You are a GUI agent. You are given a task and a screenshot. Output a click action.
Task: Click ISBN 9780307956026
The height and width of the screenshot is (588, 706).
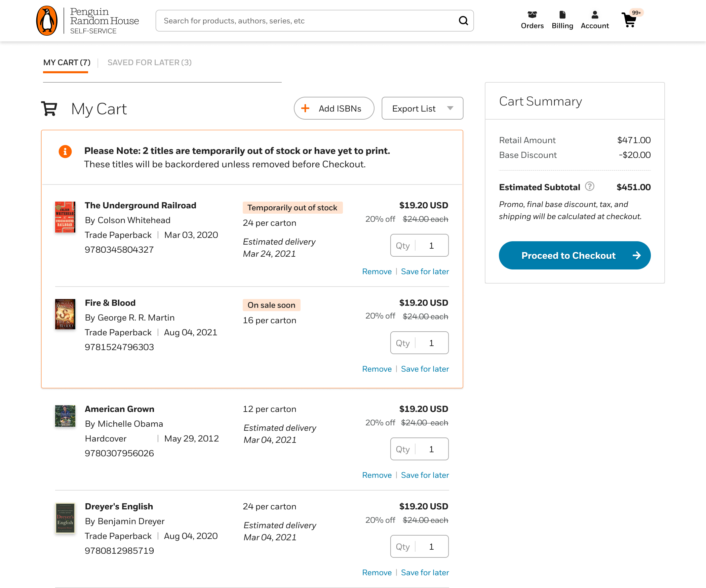[119, 453]
